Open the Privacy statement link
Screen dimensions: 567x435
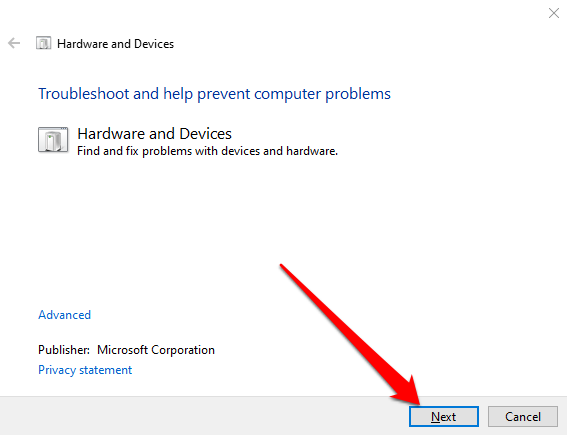pos(85,370)
